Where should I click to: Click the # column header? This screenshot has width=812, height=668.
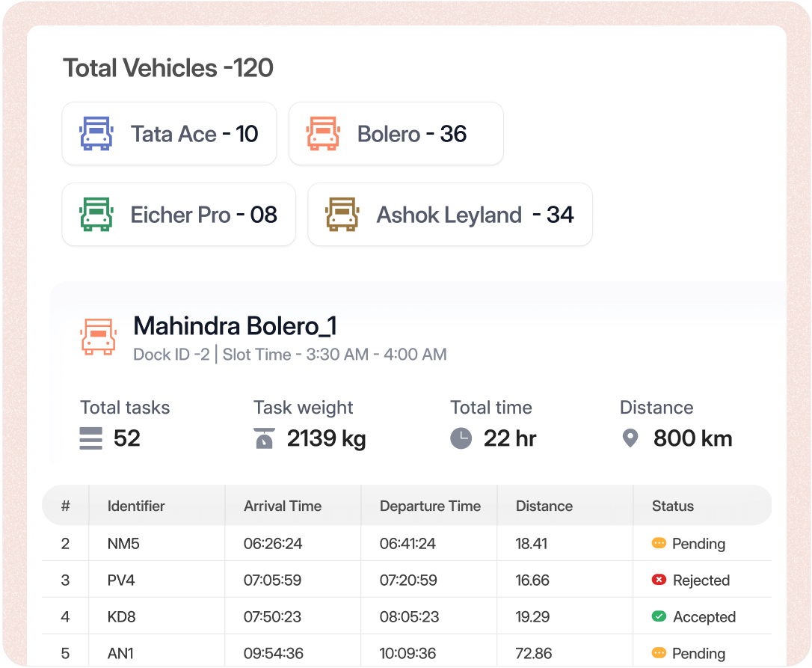tap(65, 506)
